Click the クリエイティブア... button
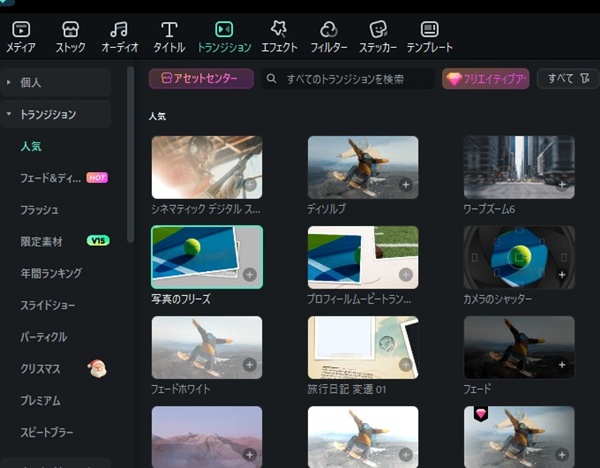The image size is (600, 468). [485, 78]
